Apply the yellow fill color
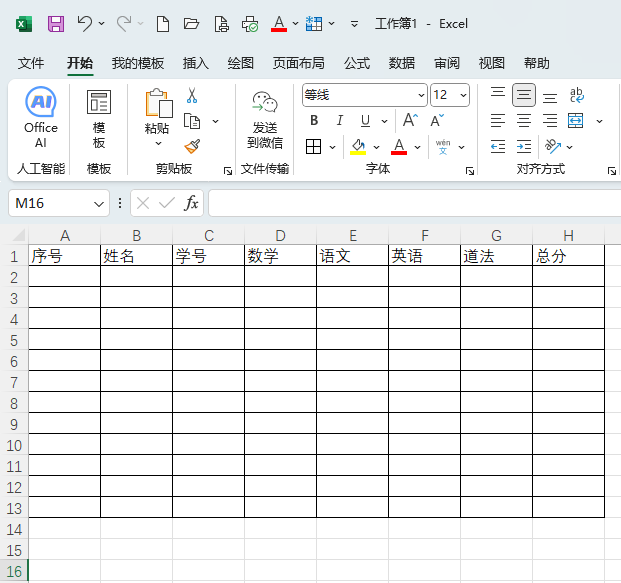The height and width of the screenshot is (583, 621). click(358, 147)
